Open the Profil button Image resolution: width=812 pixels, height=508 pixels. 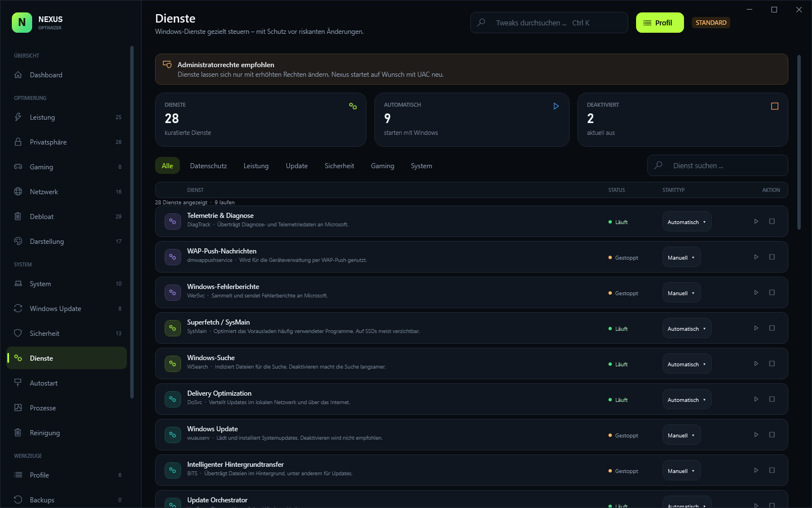point(660,23)
